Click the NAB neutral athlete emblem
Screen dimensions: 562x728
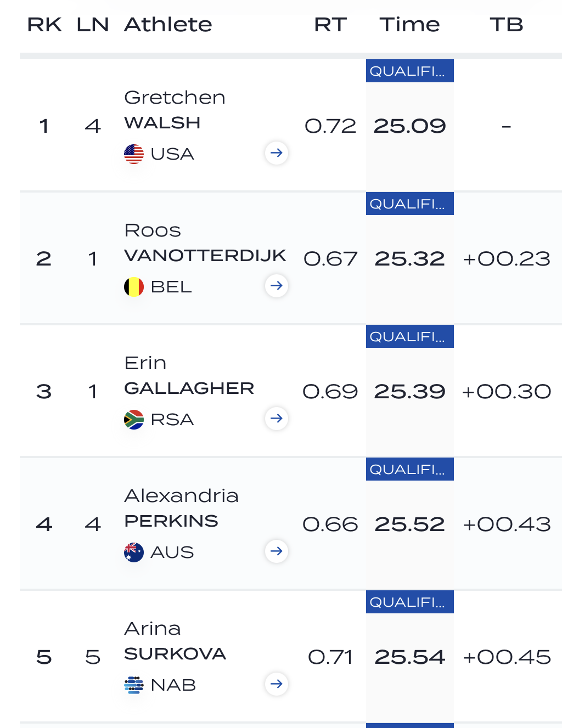(134, 685)
